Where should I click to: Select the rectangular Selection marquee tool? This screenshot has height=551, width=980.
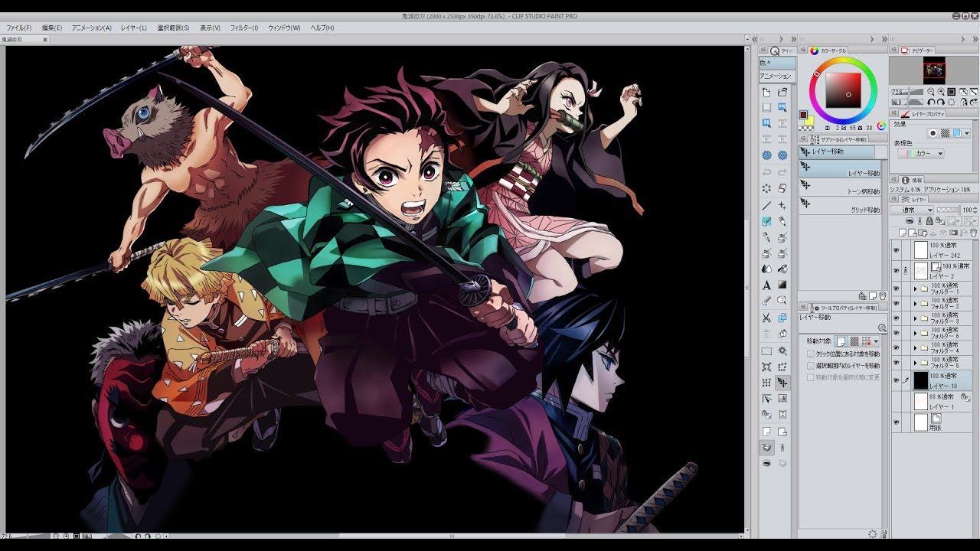[x=766, y=351]
